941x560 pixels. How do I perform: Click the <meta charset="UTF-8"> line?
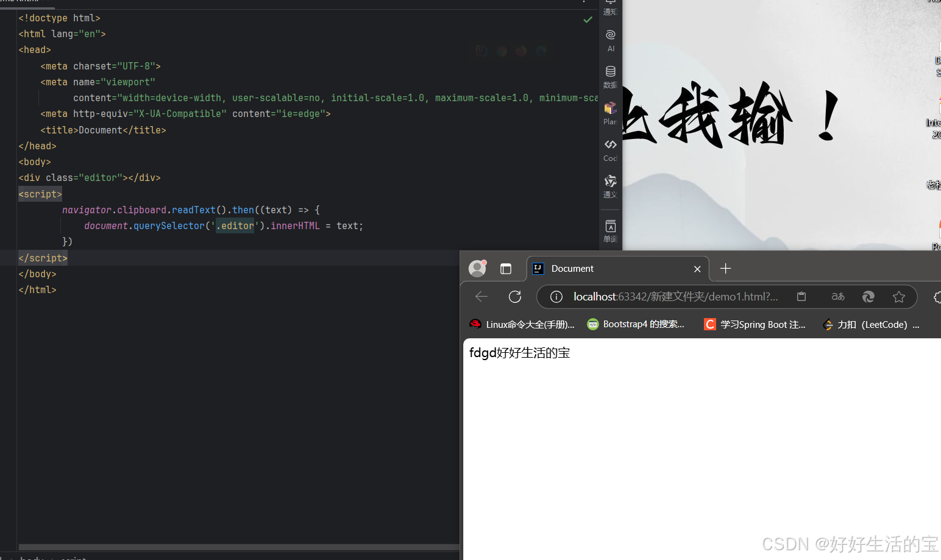pos(101,66)
